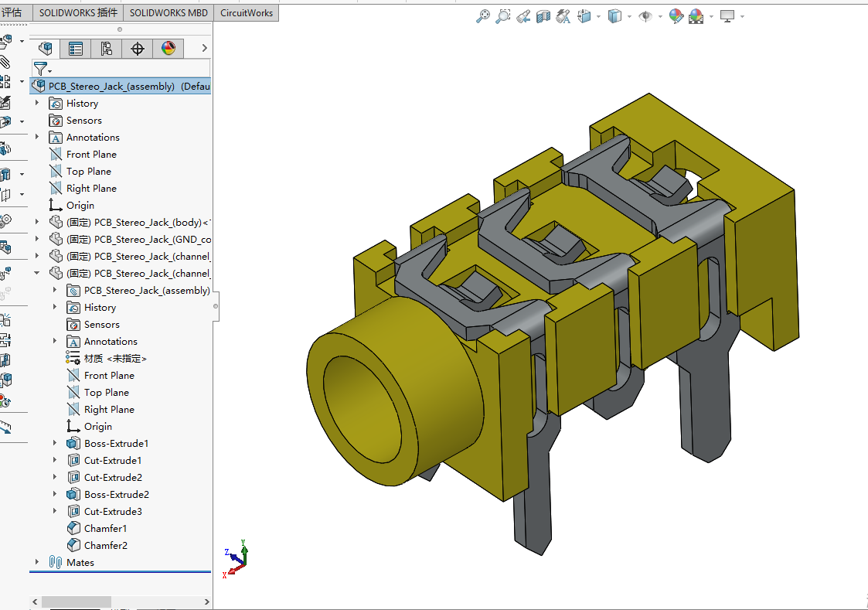Switch to the ConfigurationManager tab
Screen dimensions: 868x610
107,49
